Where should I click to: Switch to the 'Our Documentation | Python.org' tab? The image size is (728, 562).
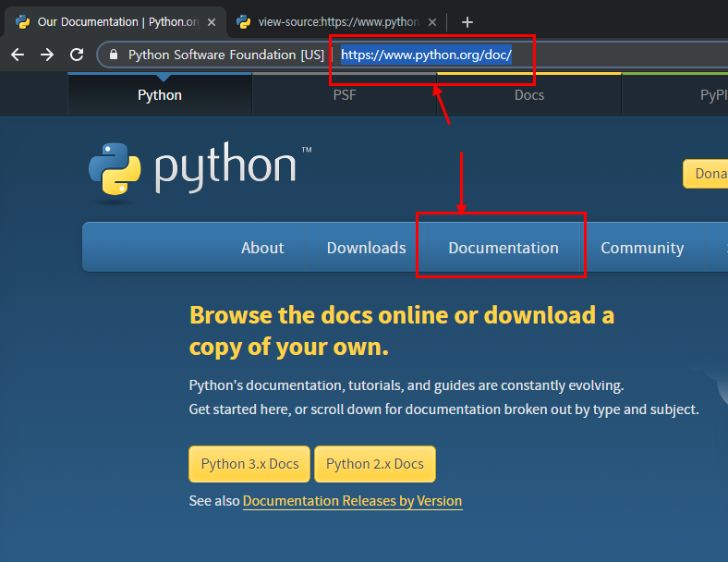coord(115,22)
